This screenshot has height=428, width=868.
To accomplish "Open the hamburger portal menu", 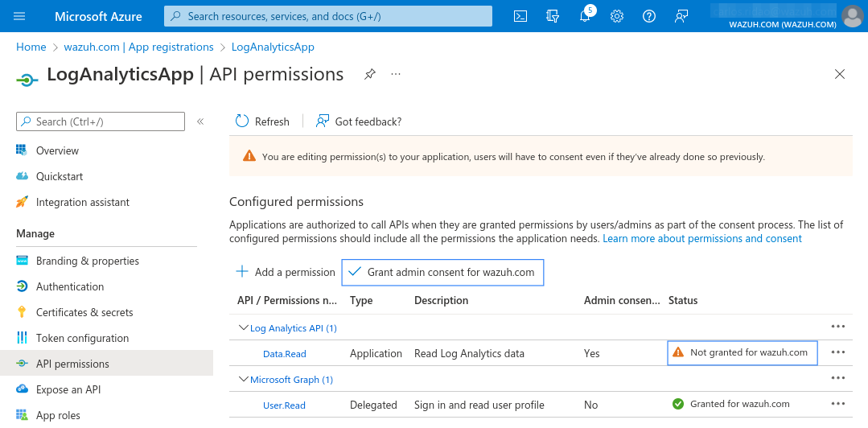I will point(19,16).
